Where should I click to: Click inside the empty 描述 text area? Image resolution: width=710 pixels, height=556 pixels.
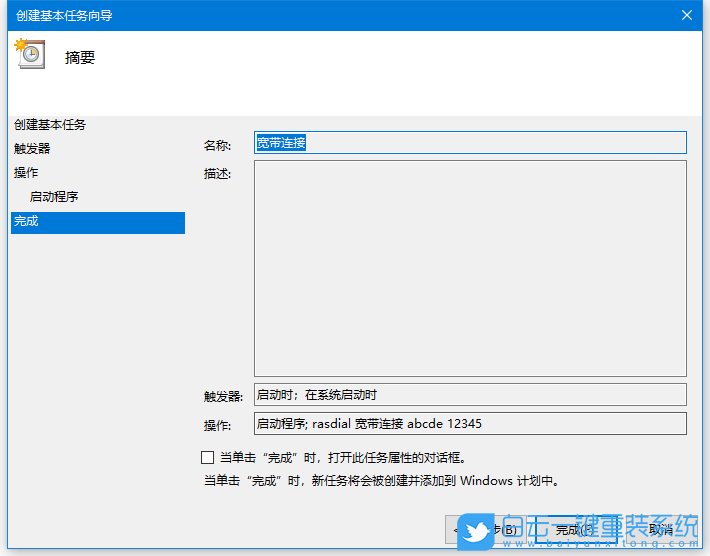click(470, 268)
